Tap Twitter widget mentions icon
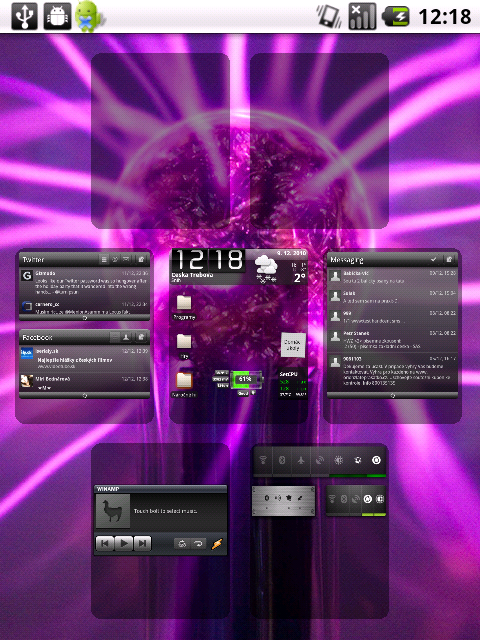480x640 pixels. tap(116, 259)
